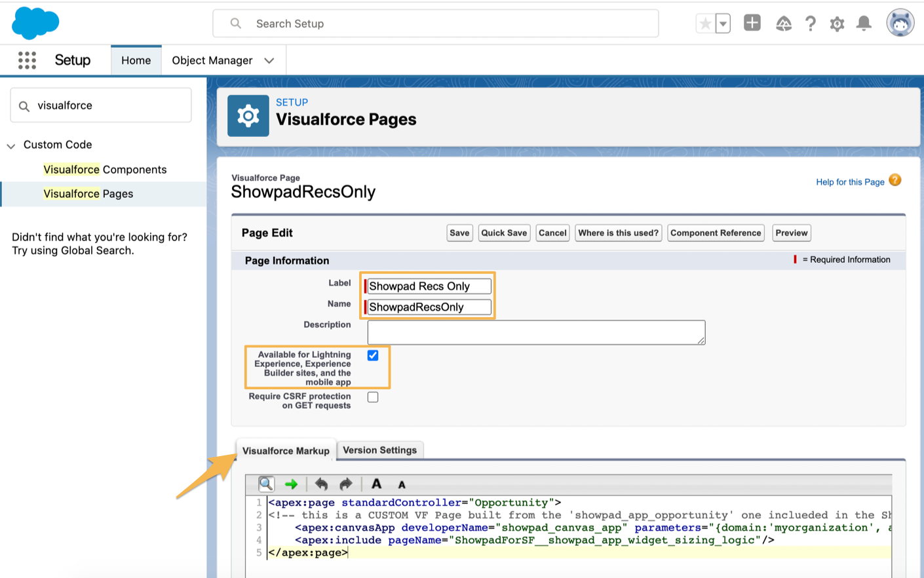
Task: Open the Help for this Page link
Action: pos(849,182)
